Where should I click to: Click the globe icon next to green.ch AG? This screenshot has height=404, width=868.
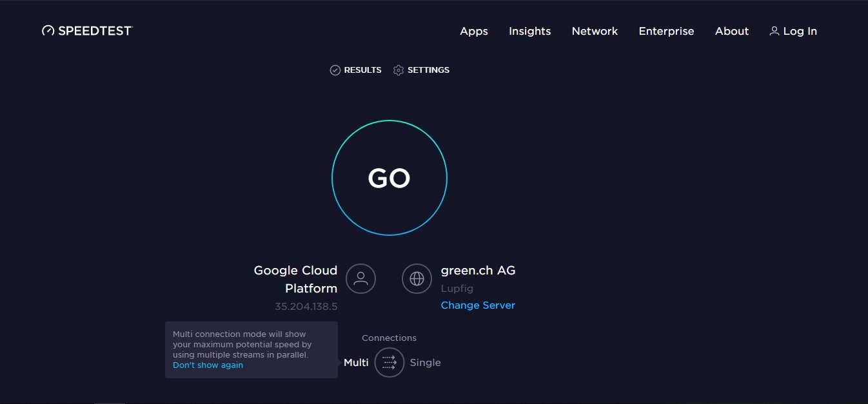417,279
